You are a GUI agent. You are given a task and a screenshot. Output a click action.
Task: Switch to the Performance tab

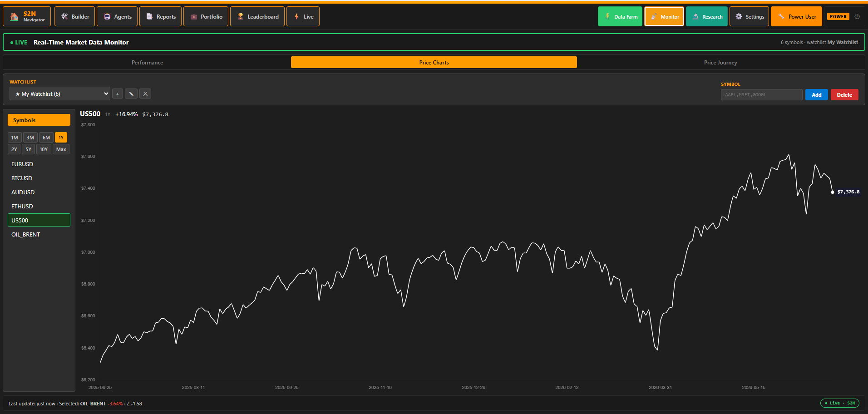(x=148, y=62)
